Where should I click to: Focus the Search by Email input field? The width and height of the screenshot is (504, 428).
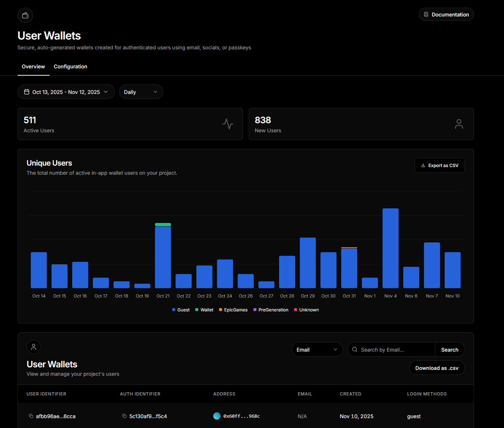click(x=395, y=350)
